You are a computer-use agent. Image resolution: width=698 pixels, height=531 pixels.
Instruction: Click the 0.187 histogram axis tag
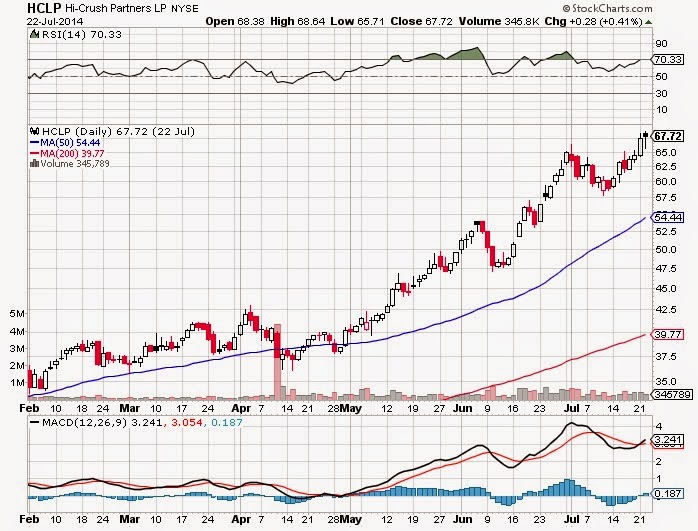click(667, 493)
